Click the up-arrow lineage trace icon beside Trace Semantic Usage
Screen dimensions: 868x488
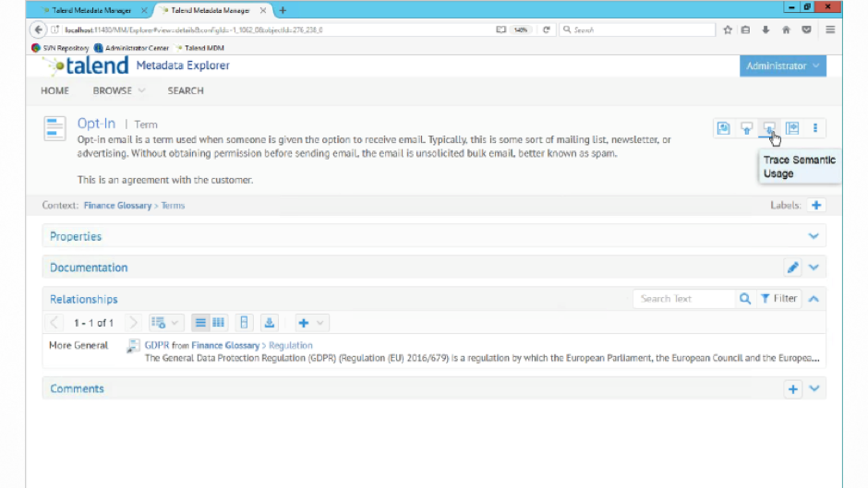pyautogui.click(x=747, y=128)
